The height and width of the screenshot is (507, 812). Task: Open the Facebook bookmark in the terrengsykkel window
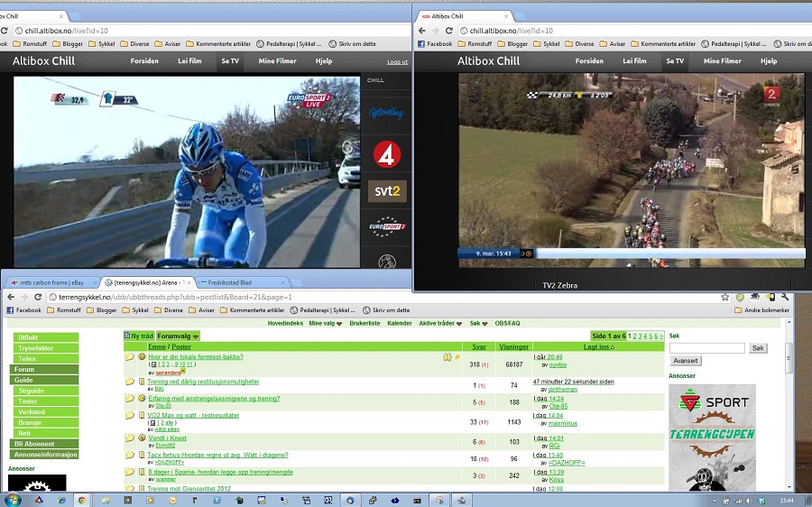pos(23,310)
